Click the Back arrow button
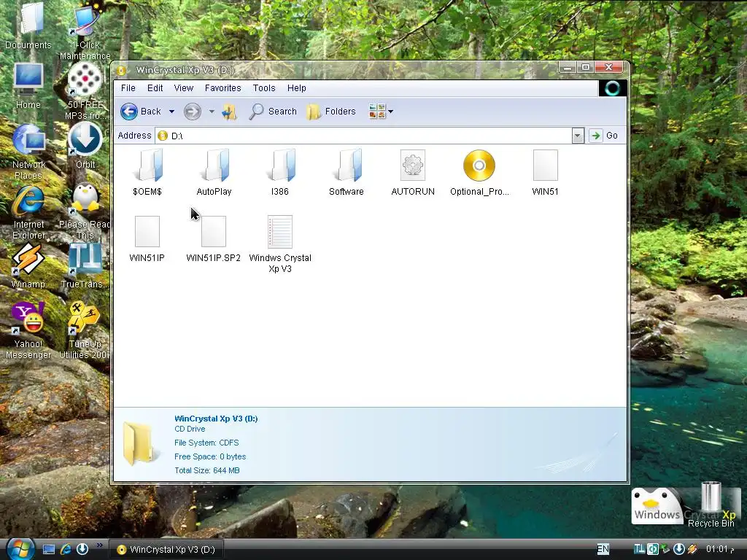 coord(140,112)
